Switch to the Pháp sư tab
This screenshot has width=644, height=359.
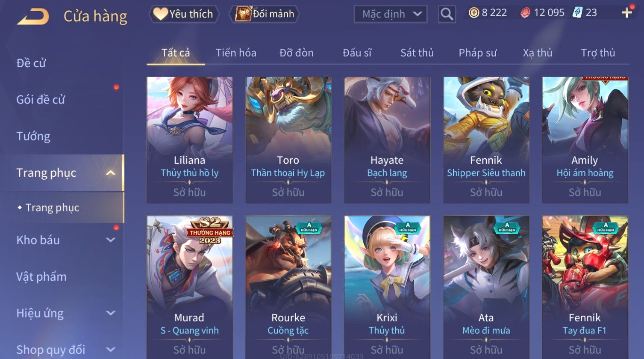click(478, 53)
